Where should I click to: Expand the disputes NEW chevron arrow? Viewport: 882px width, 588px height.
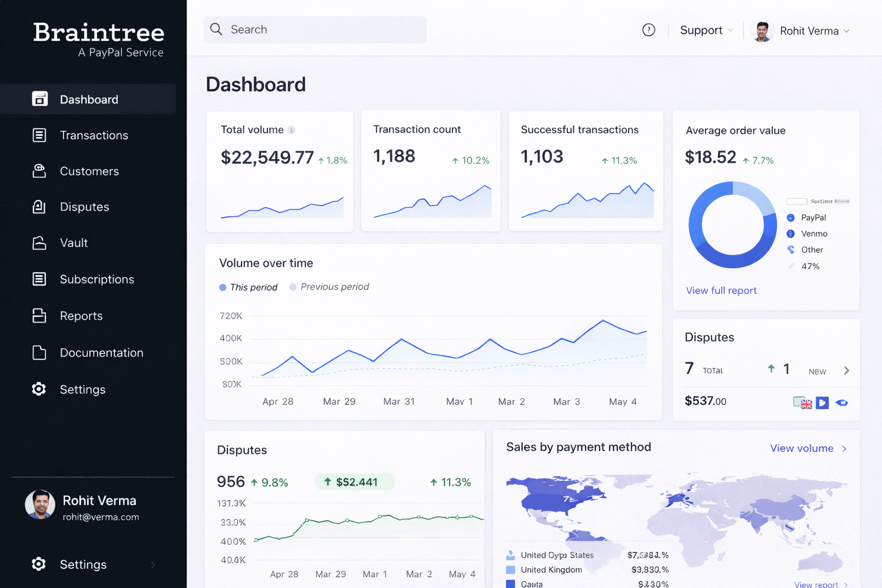click(x=846, y=371)
